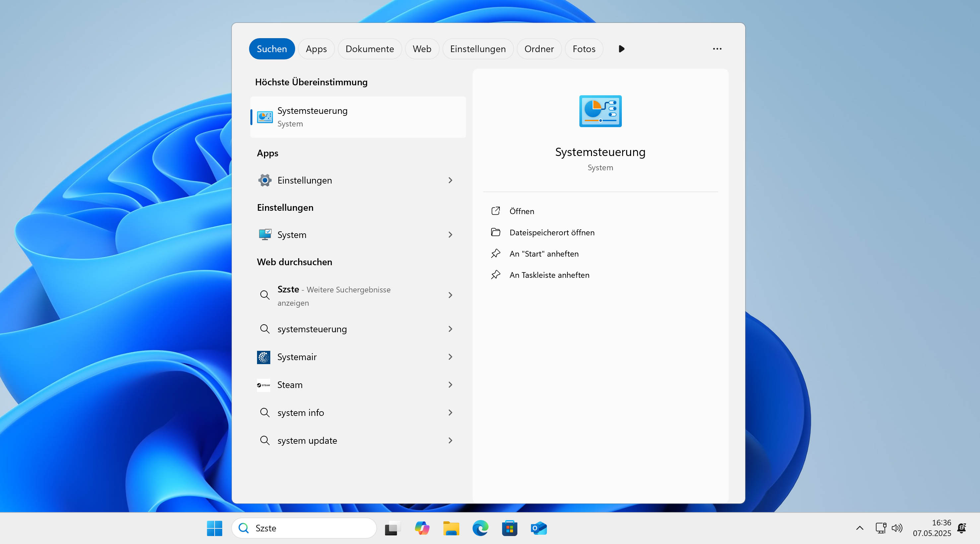Expand the Systemair result chevron
Screen dimensions: 980x544
coord(450,357)
